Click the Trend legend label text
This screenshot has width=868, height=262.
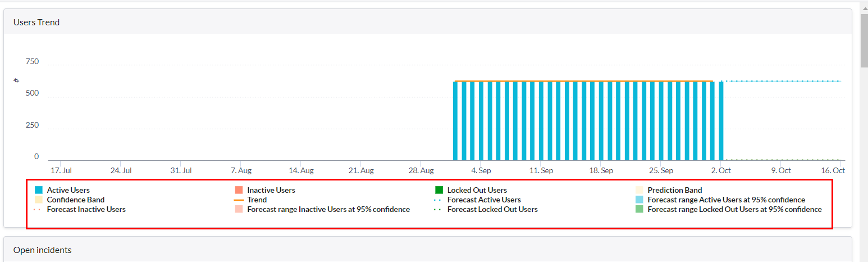[x=257, y=200]
